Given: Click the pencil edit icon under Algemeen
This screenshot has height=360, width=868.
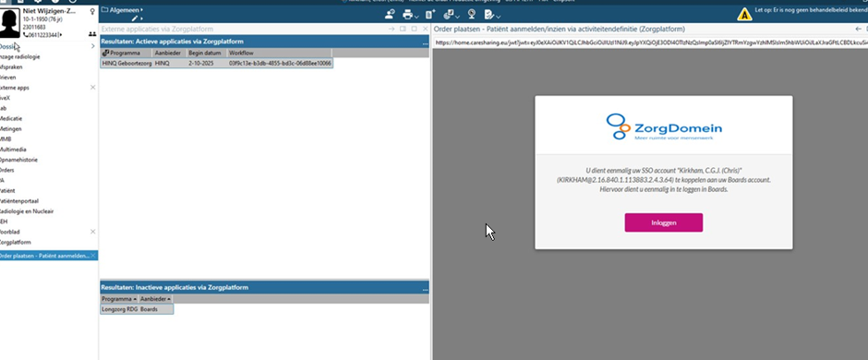Looking at the screenshot, I should [x=135, y=18].
